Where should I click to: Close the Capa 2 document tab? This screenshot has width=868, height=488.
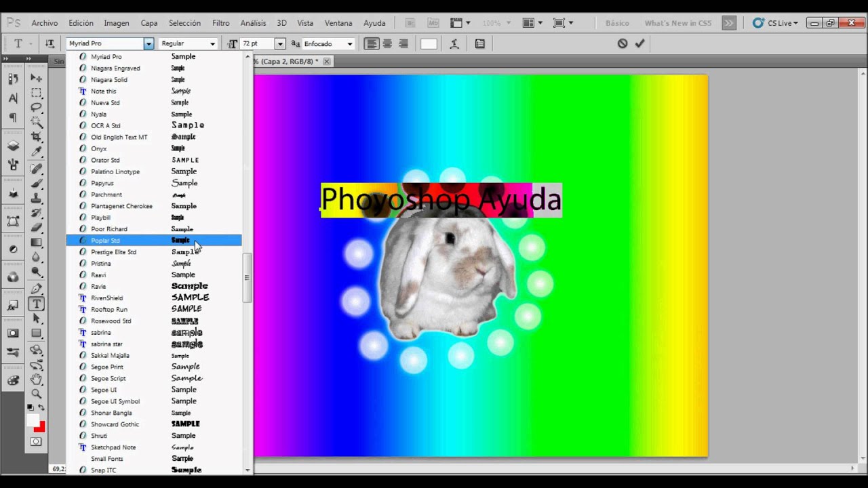pyautogui.click(x=326, y=61)
